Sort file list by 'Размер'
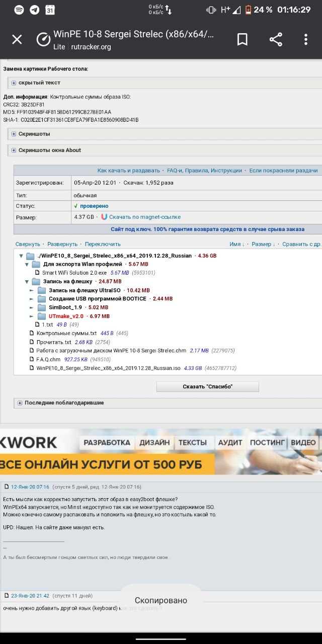The height and width of the screenshot is (644, 322). 263,244
